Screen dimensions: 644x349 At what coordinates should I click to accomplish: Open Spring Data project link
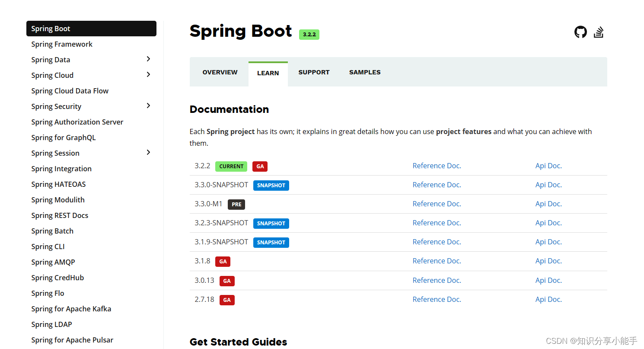click(51, 60)
